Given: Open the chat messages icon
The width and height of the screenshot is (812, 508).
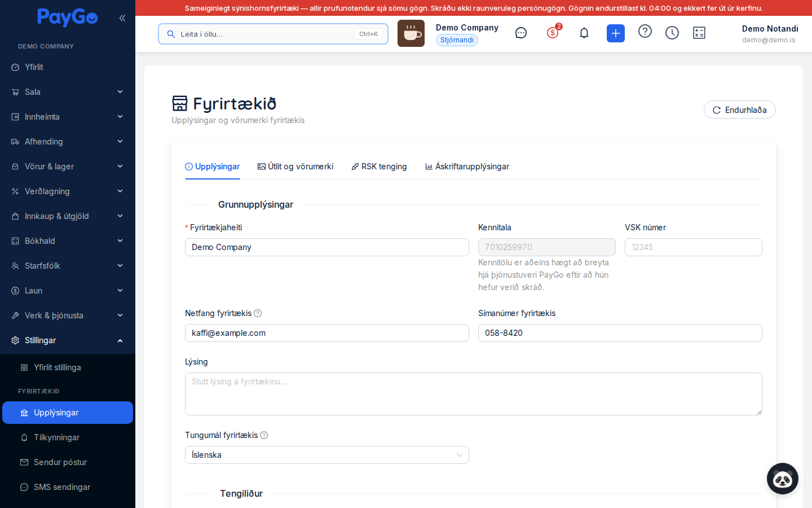Looking at the screenshot, I should (x=521, y=33).
